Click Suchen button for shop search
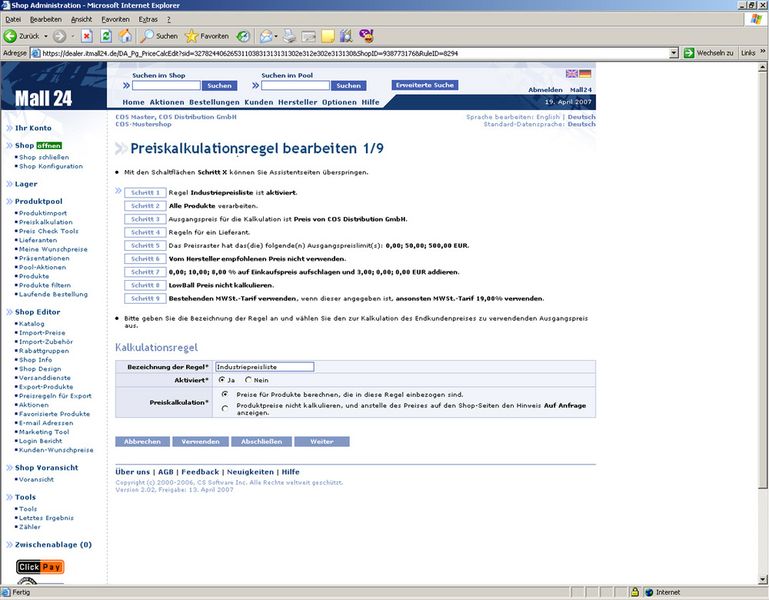Viewport: 769px width, 600px height. pyautogui.click(x=219, y=85)
